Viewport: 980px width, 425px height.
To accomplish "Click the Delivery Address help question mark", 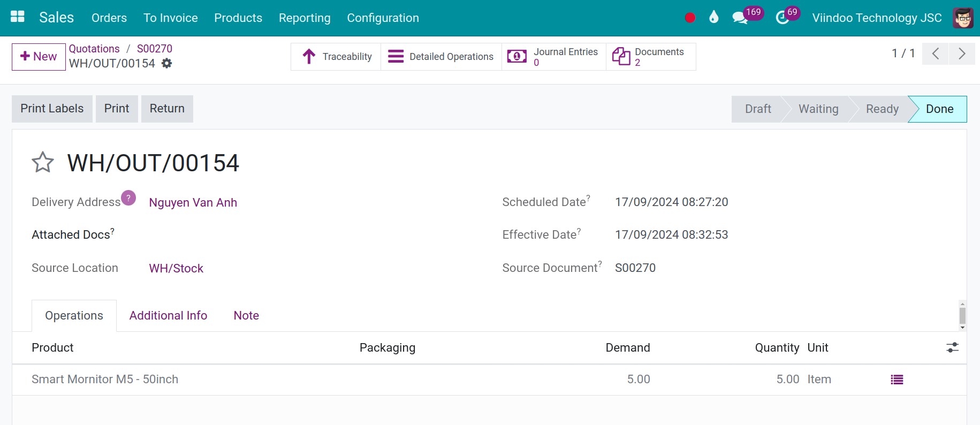I will [128, 198].
